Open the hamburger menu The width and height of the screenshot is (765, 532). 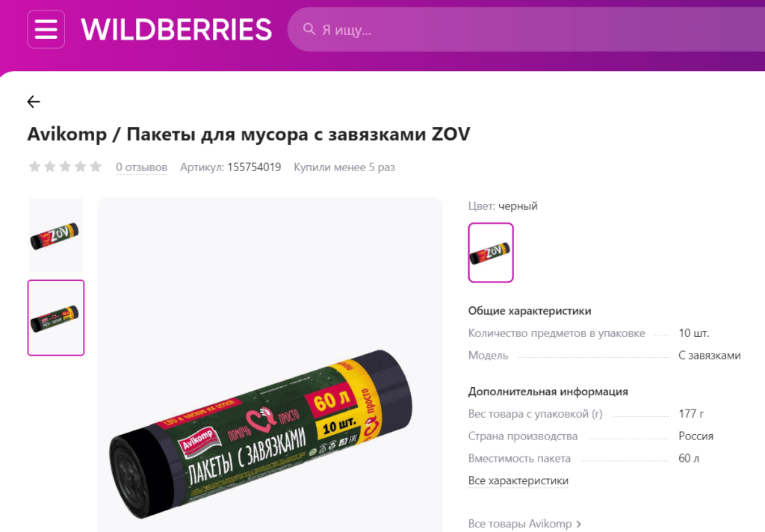46,29
